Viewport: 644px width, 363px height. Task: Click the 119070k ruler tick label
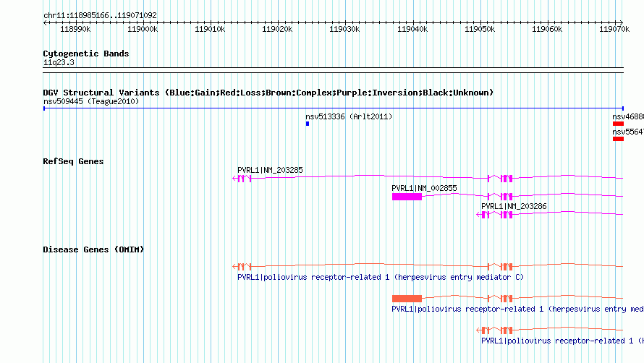coord(614,29)
